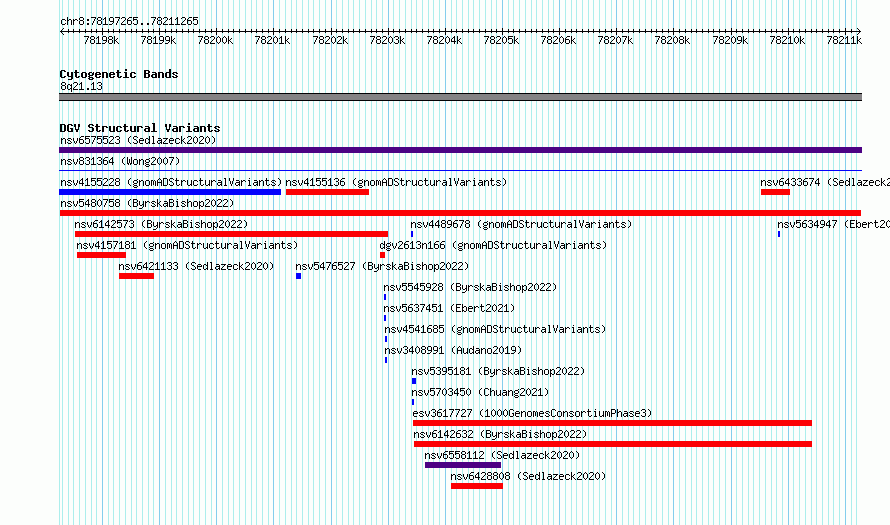This screenshot has height=525, width=890.
Task: Open nsv5637451 (Ebert2021) label
Action: tap(449, 308)
